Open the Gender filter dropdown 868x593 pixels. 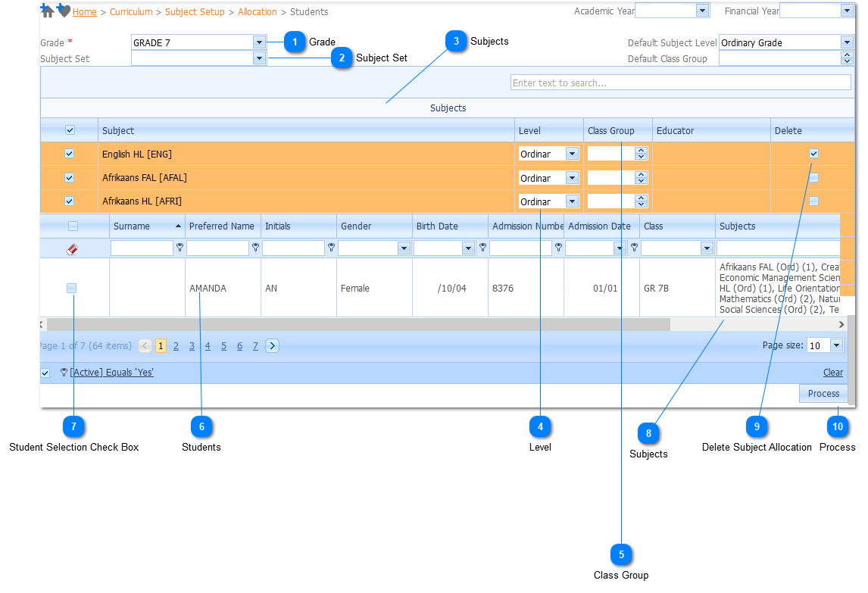[404, 248]
